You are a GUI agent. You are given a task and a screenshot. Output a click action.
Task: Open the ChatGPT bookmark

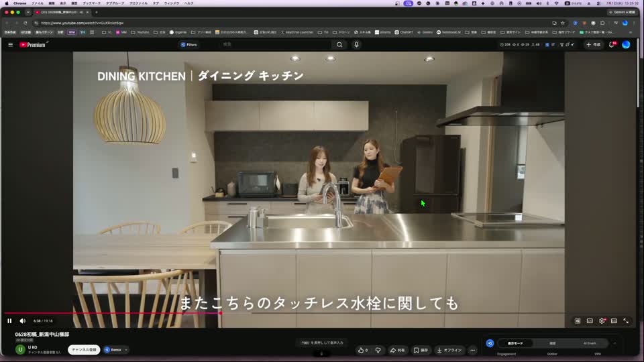[x=404, y=32]
